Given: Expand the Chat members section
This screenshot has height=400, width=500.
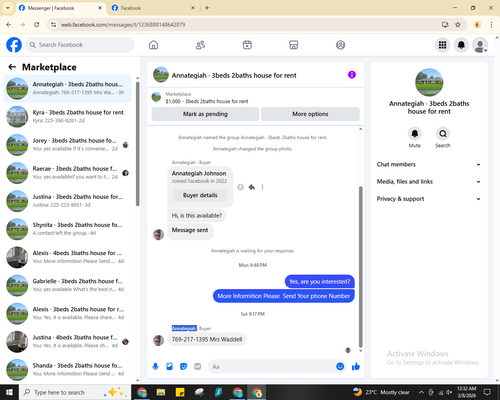Looking at the screenshot, I should click(429, 164).
